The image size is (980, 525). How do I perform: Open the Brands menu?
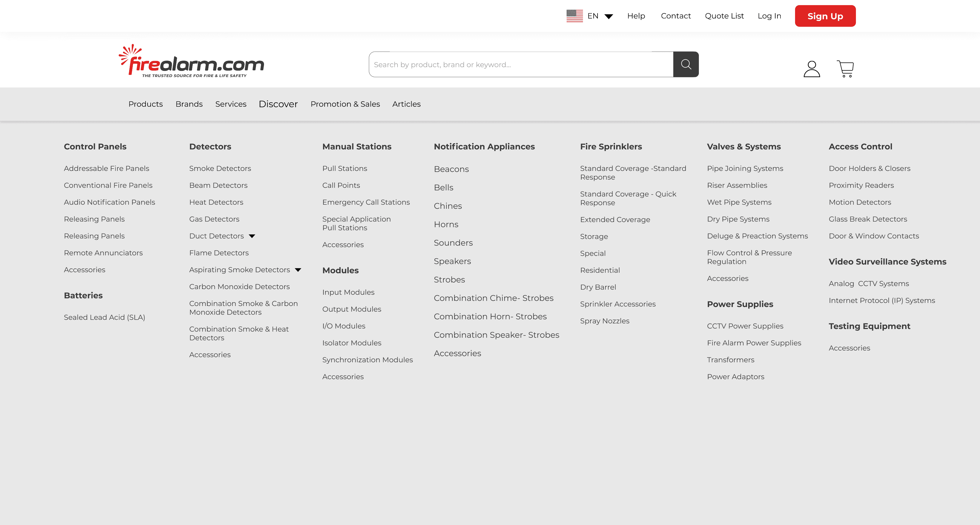189,104
